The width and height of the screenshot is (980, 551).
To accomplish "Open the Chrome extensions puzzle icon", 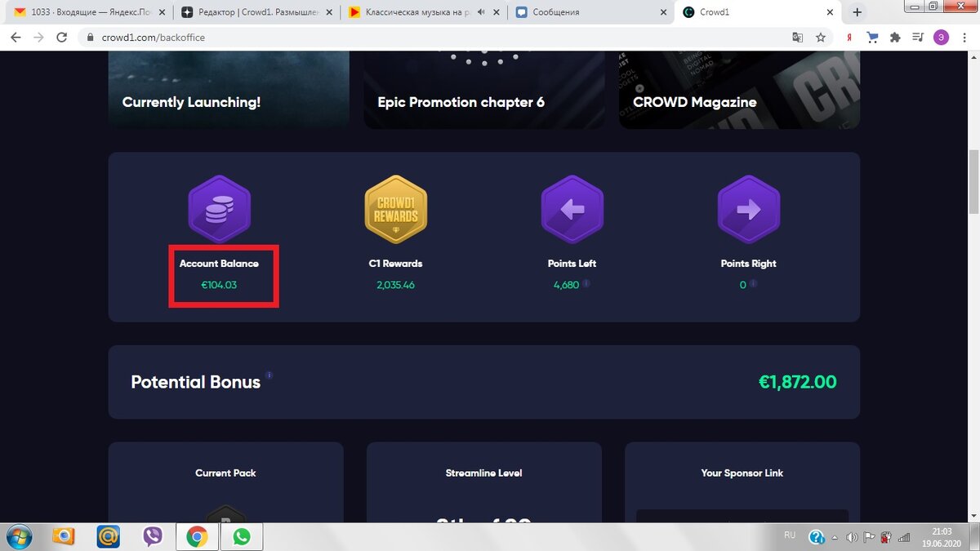I will click(x=895, y=38).
